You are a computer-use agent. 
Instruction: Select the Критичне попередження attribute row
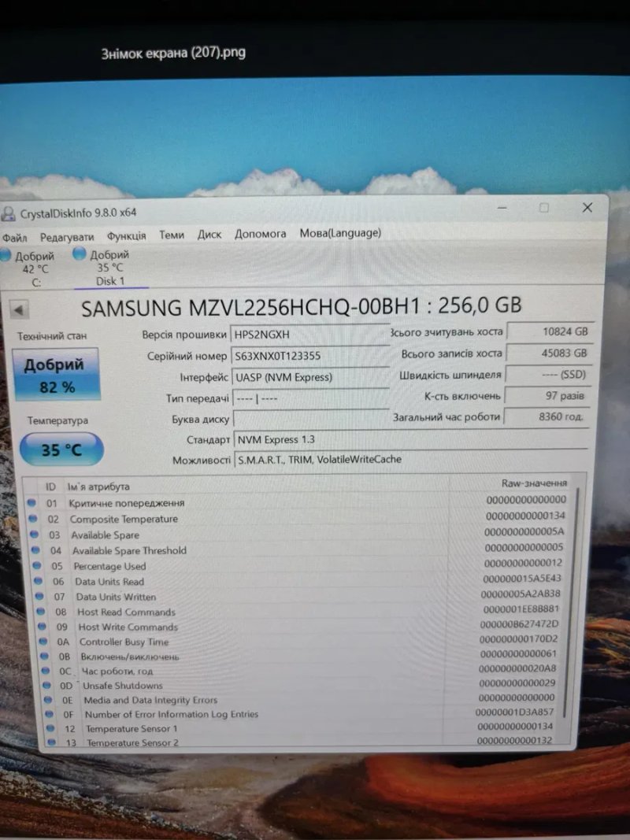299,501
